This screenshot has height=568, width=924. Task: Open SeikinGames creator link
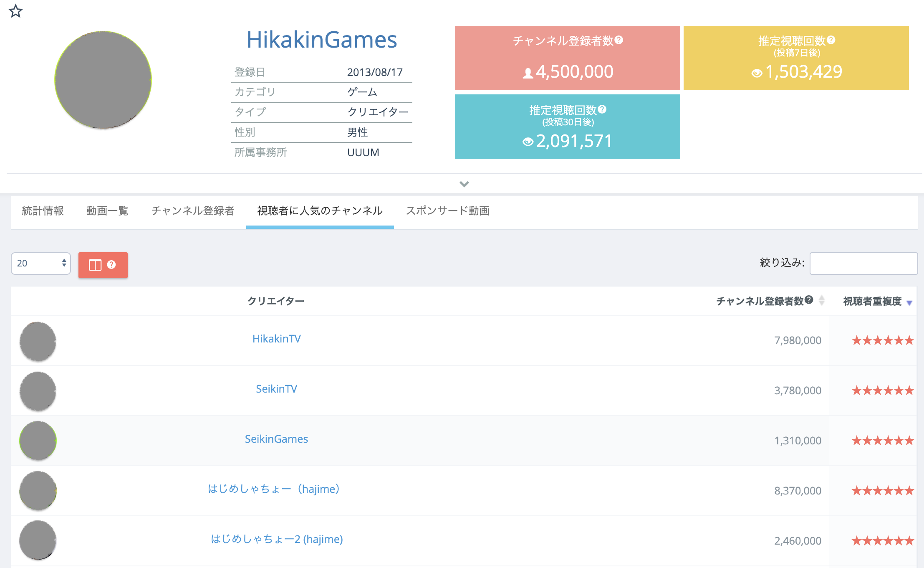tap(276, 439)
